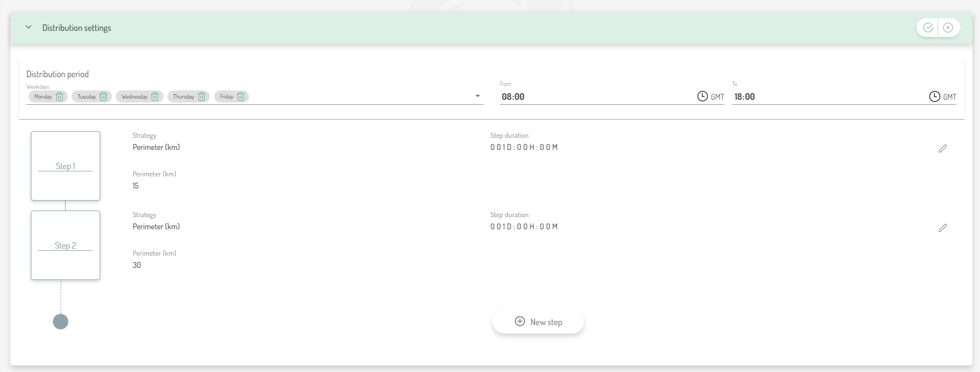
Task: Open the To time clock picker
Action: tap(935, 96)
